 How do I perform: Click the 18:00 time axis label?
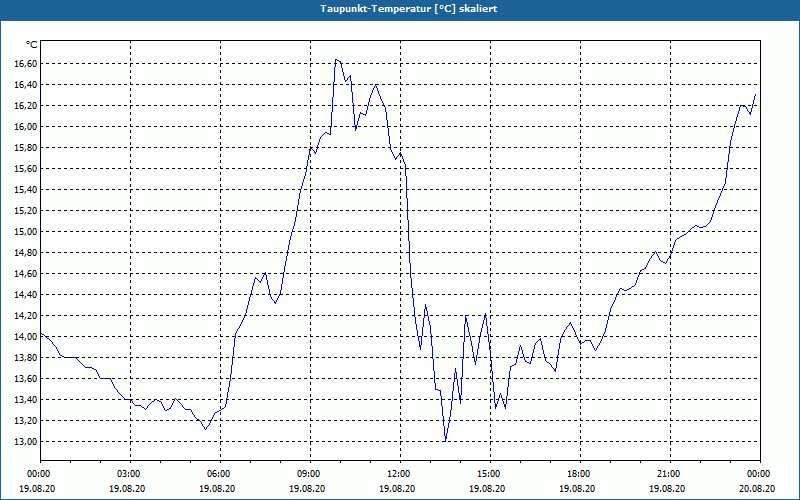coord(581,474)
